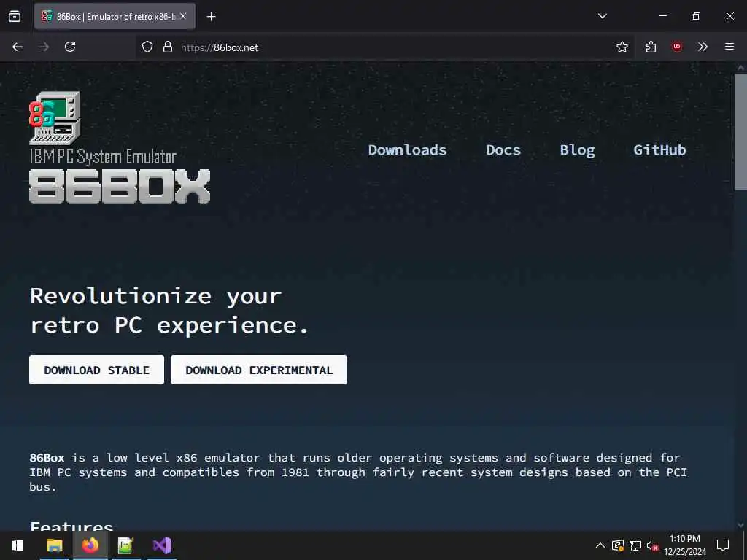
Task: Click the forward navigation arrow
Action: coord(44,47)
